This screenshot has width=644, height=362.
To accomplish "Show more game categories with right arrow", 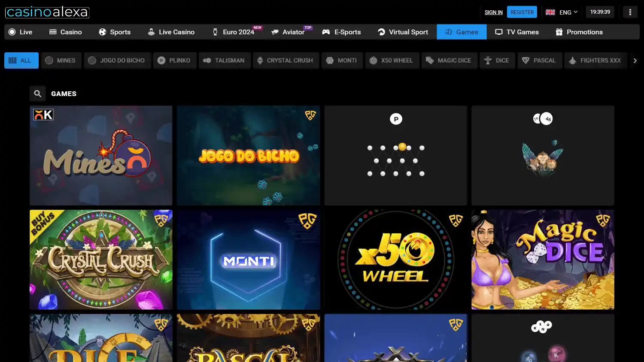I will (635, 60).
